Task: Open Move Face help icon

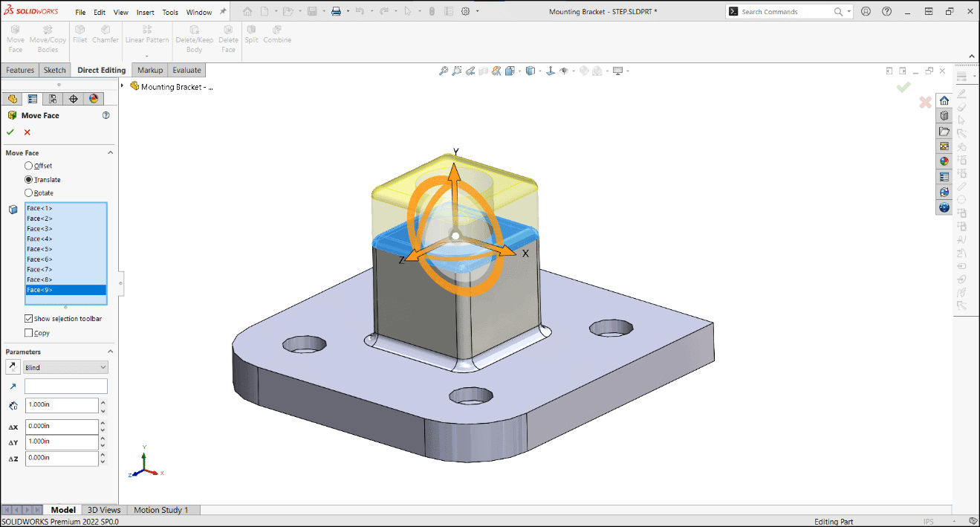Action: click(106, 115)
